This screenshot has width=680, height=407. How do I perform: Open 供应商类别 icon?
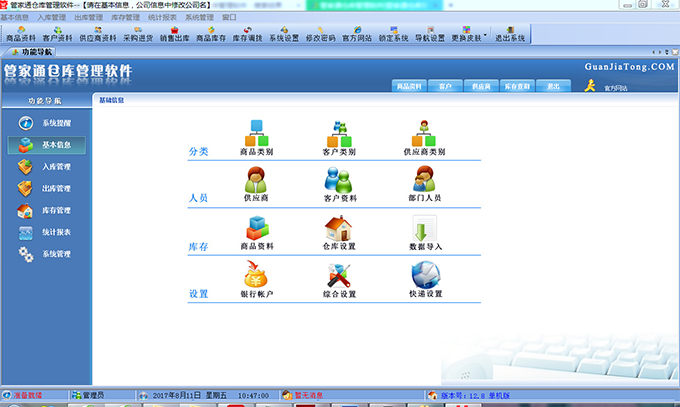tap(424, 138)
